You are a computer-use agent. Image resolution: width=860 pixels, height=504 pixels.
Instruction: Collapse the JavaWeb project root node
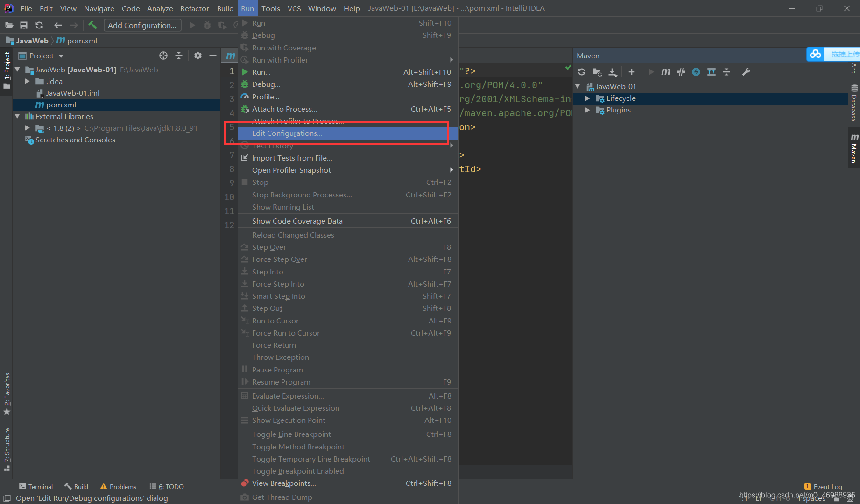tap(18, 70)
